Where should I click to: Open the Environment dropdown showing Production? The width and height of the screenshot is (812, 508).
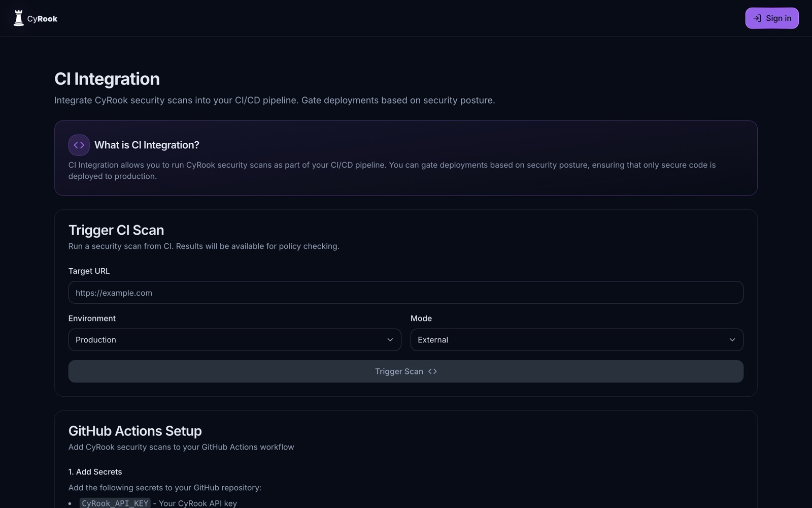click(x=234, y=340)
